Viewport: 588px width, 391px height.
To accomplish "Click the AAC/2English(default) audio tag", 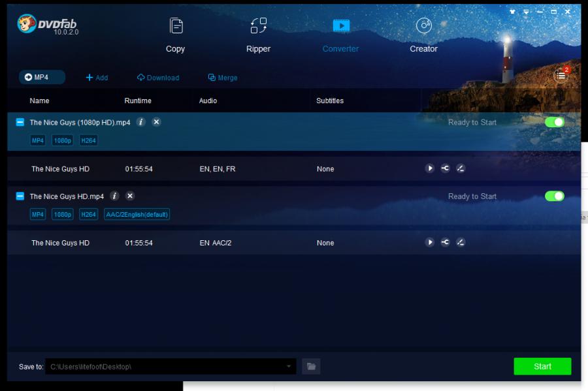I will [x=137, y=214].
